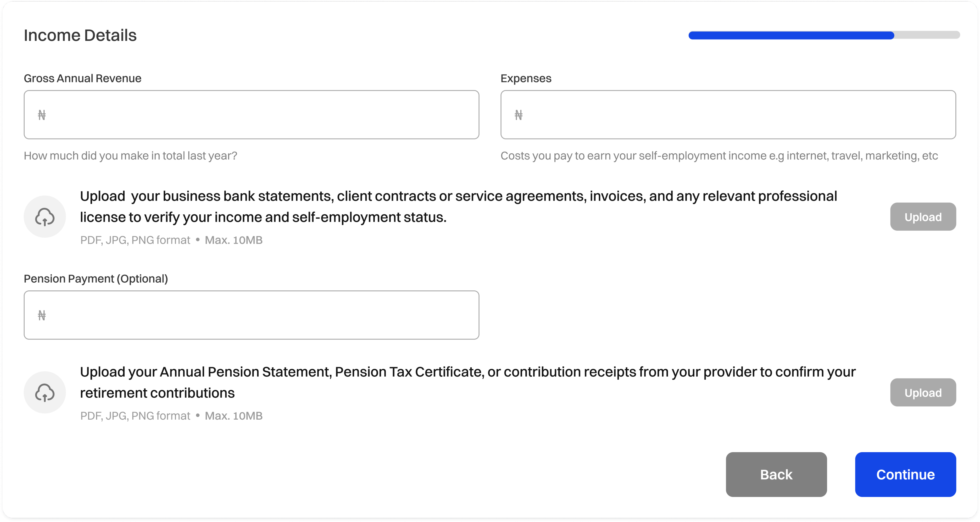Click the 'Costs you pay to earn' helper text
980x522 pixels.
point(719,155)
